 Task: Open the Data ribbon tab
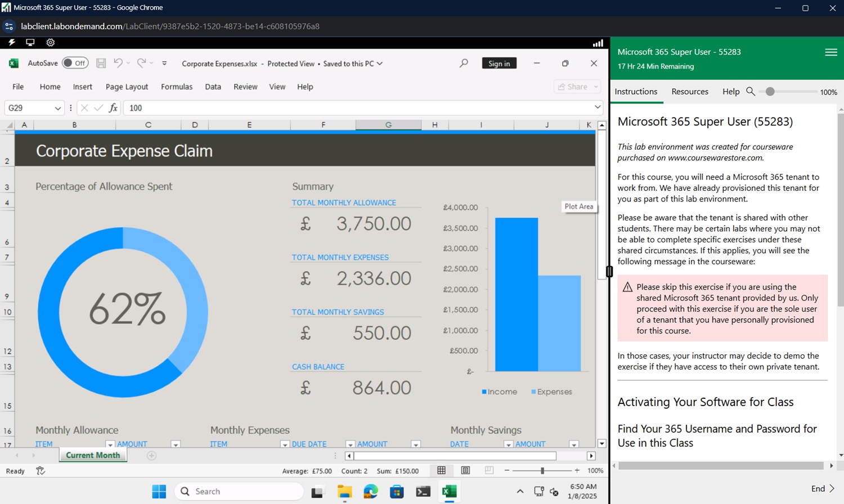pos(213,87)
